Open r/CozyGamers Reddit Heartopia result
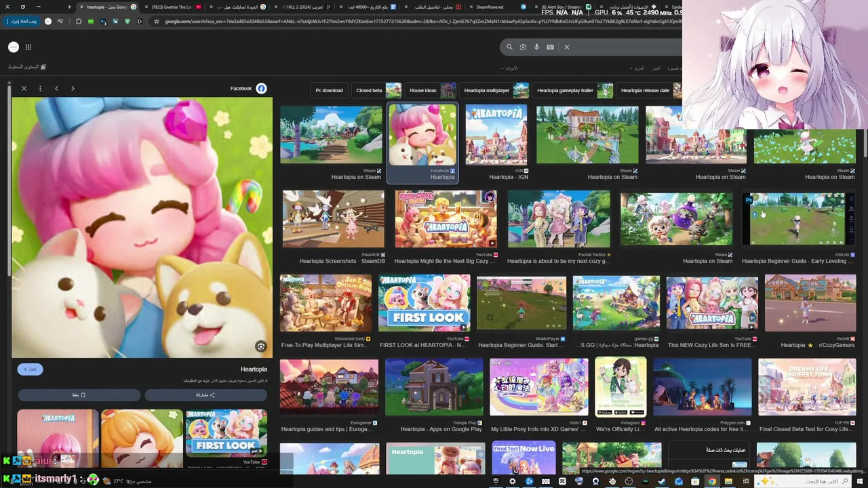 [810, 303]
